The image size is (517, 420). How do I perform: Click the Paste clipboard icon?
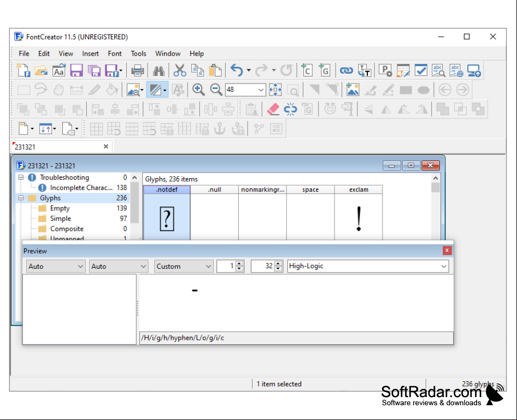click(215, 70)
